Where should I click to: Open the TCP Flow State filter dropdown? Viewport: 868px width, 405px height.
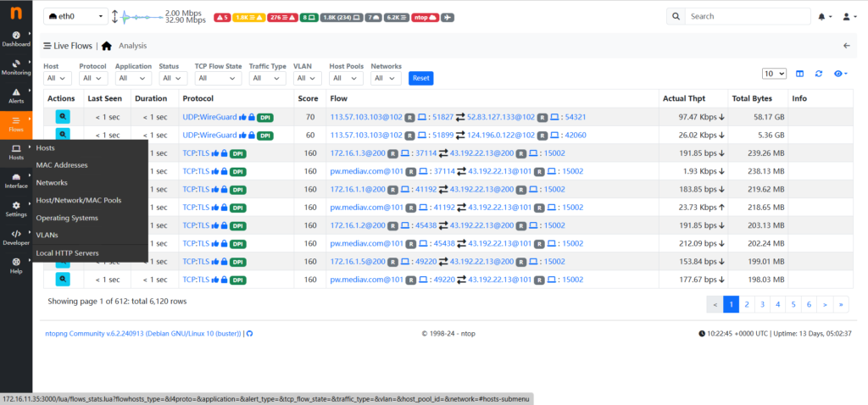click(217, 78)
